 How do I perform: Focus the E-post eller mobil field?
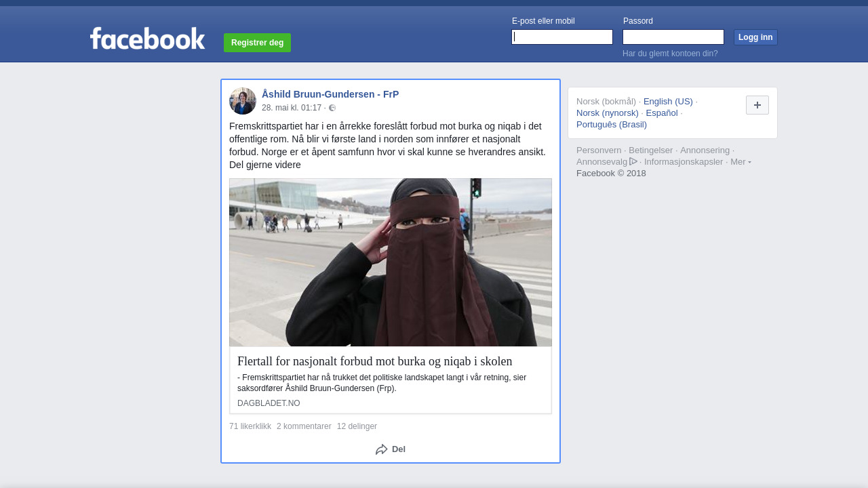562,37
